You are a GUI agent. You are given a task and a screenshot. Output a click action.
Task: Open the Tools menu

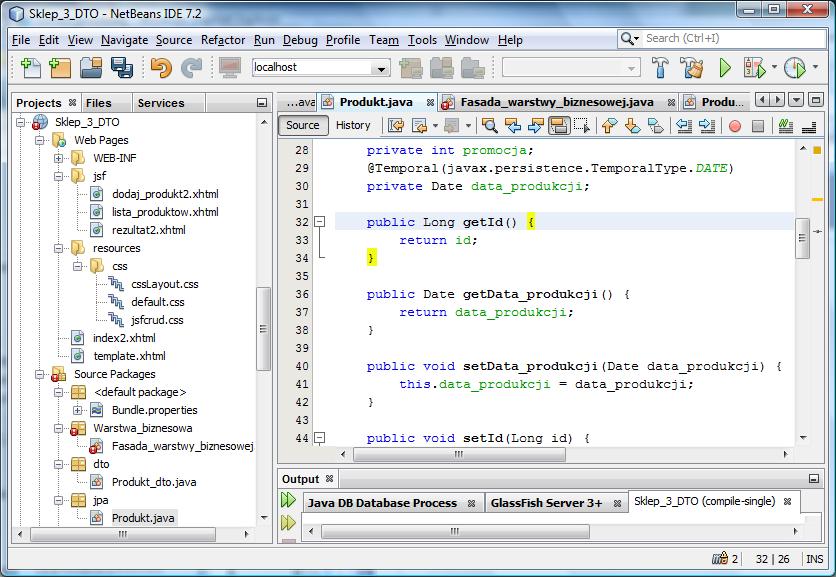pos(422,40)
